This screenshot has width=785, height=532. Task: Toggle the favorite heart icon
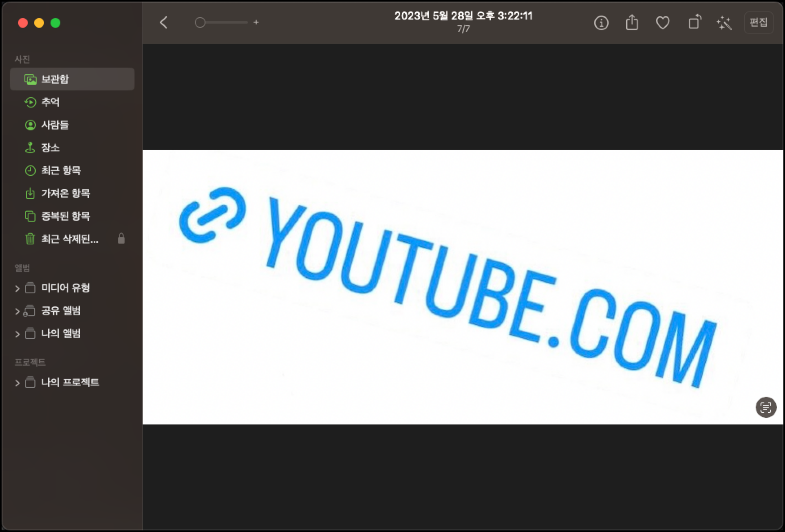[663, 23]
